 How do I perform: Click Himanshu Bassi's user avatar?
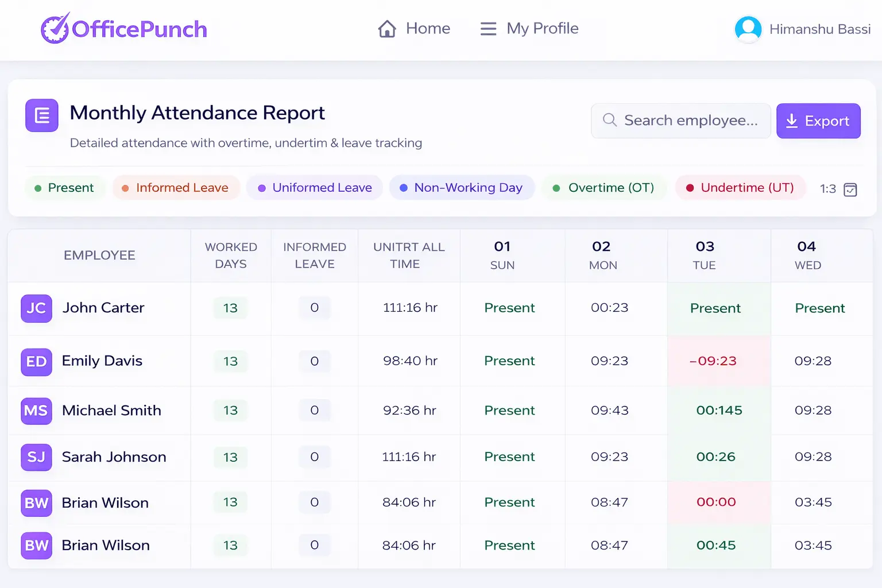click(x=748, y=29)
